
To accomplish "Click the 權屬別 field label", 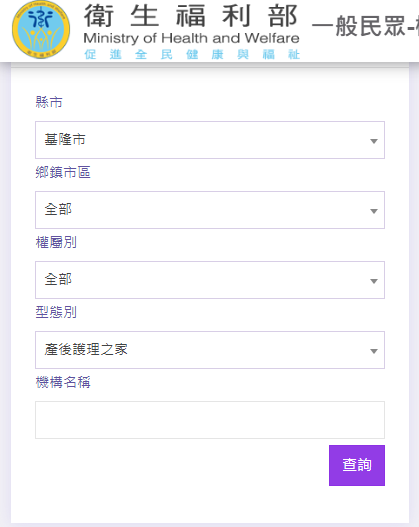I will pos(56,242).
